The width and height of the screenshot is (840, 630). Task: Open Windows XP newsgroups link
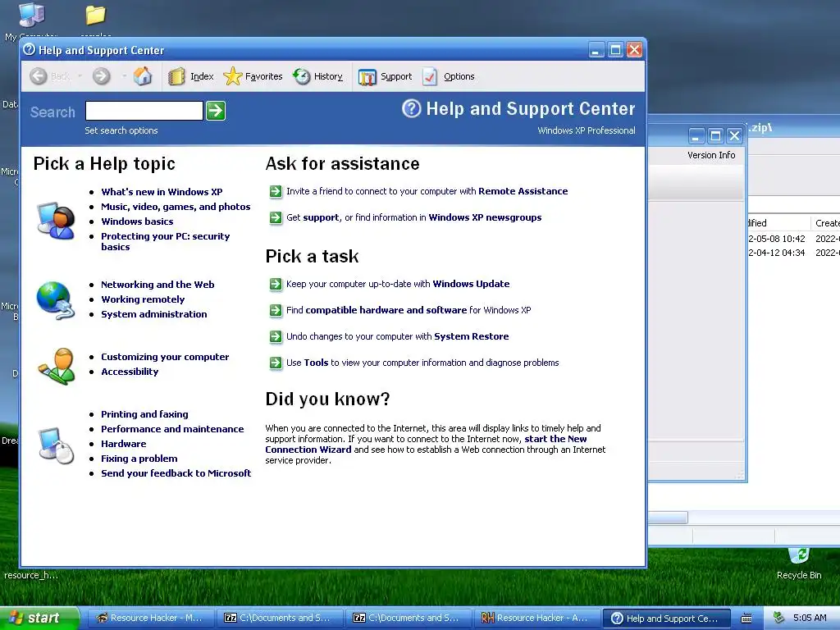click(x=485, y=217)
